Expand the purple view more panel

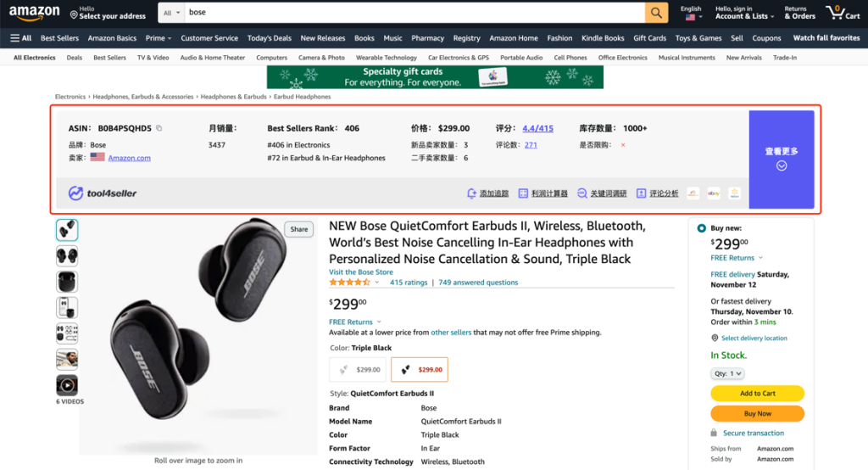[781, 159]
